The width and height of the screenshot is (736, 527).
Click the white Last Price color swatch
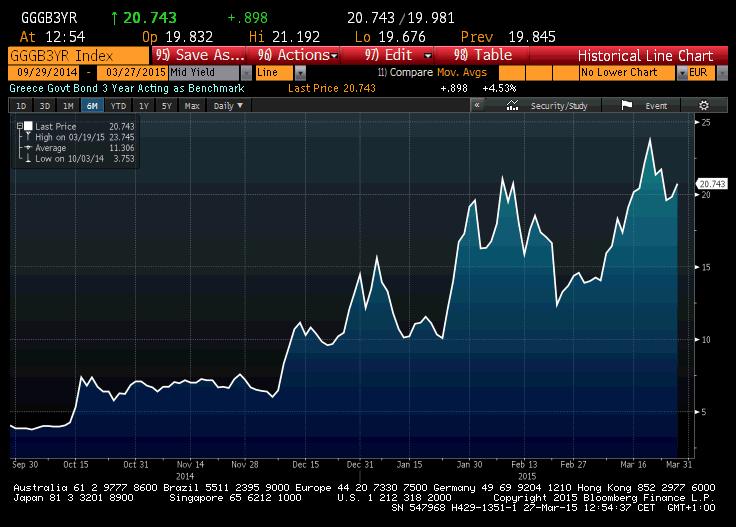click(28, 126)
